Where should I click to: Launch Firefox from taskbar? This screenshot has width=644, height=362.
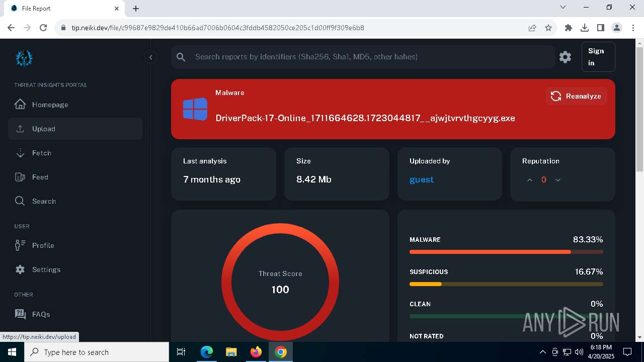256,352
